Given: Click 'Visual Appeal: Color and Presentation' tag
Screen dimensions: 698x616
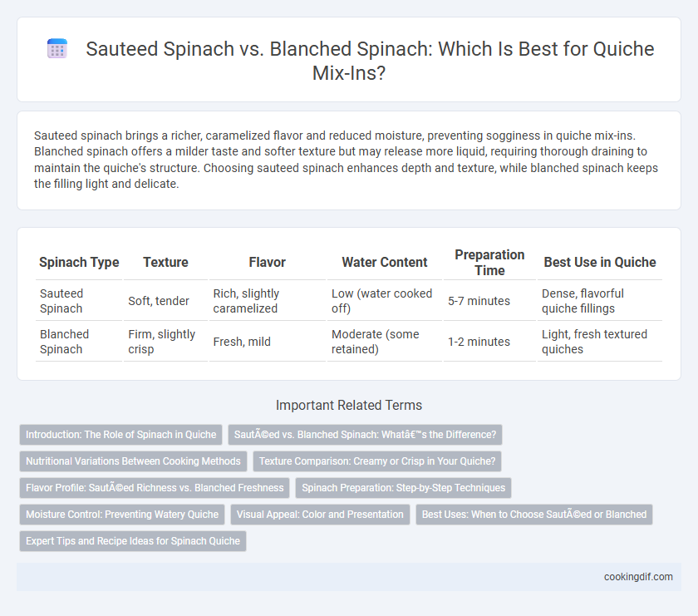Looking at the screenshot, I should (x=320, y=514).
